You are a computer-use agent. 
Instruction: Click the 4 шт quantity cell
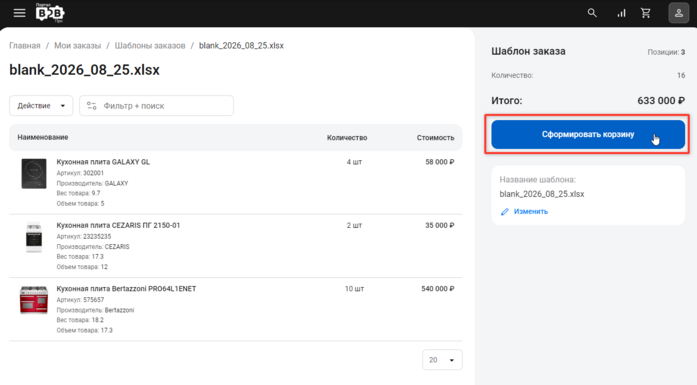[x=354, y=162]
